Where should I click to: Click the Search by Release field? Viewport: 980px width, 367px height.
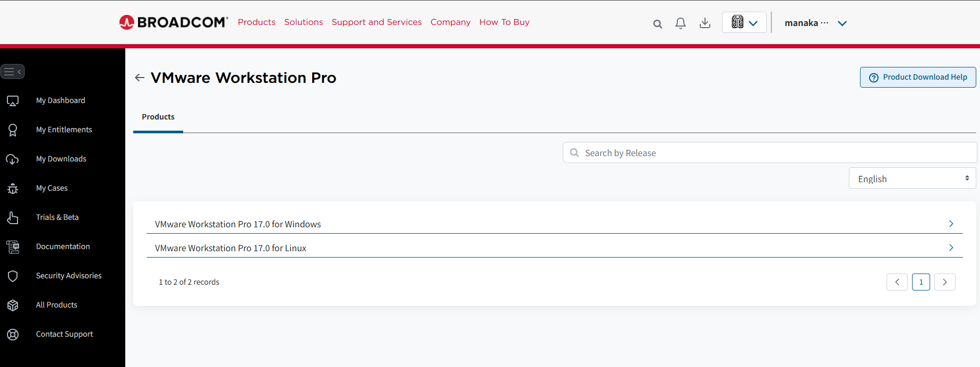point(770,153)
